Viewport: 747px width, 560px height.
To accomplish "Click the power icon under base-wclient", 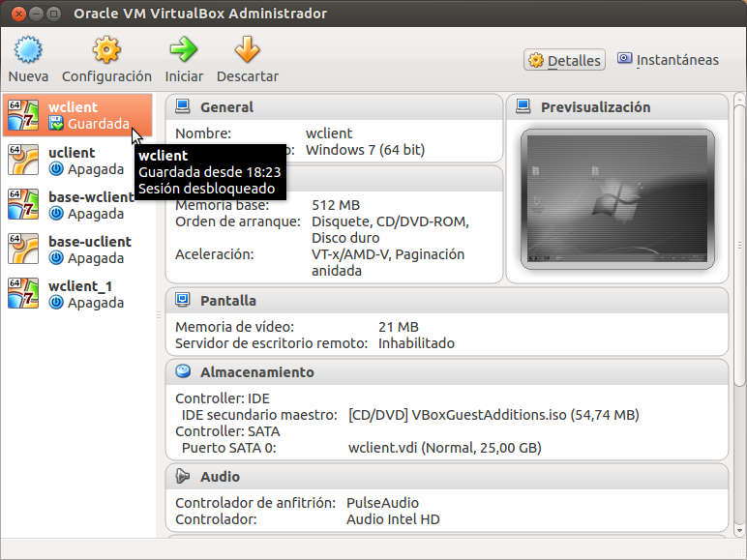I will [56, 214].
